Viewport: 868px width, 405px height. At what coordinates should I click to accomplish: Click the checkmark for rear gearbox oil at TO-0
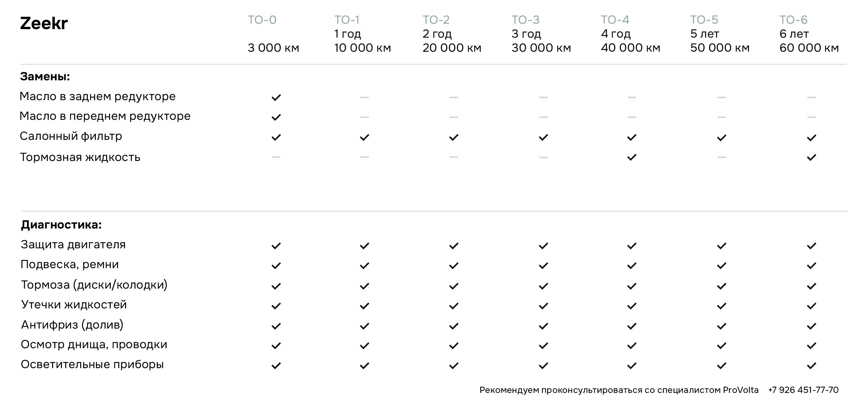coord(276,97)
